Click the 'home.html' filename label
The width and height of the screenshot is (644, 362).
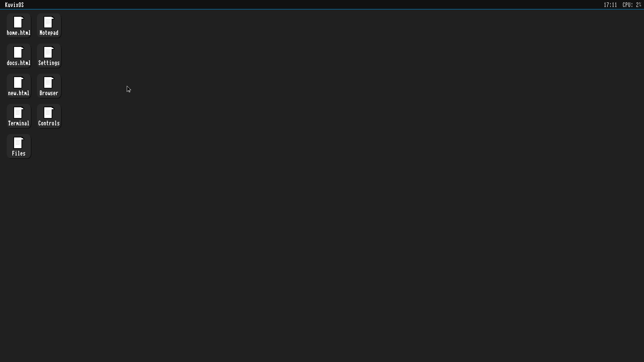click(19, 33)
